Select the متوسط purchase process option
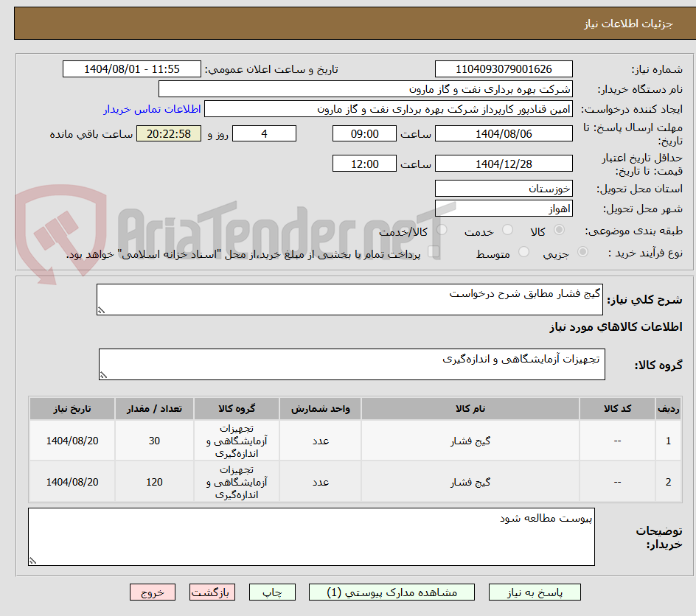The width and height of the screenshot is (696, 616). coord(524,251)
